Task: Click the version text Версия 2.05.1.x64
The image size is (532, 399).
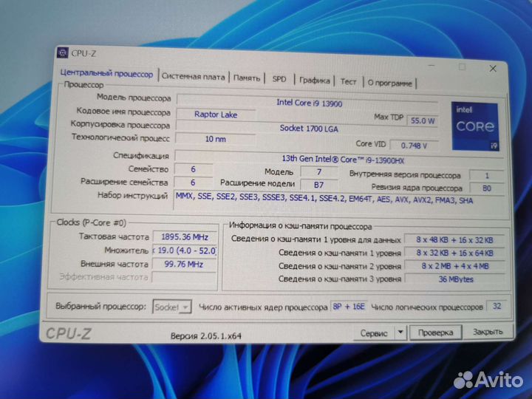Action: 206,336
